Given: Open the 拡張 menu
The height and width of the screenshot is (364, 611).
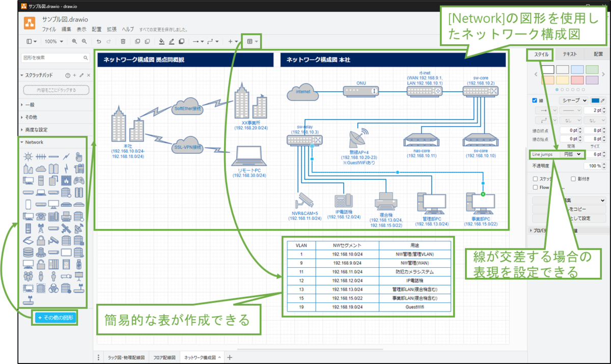Looking at the screenshot, I should [112, 29].
